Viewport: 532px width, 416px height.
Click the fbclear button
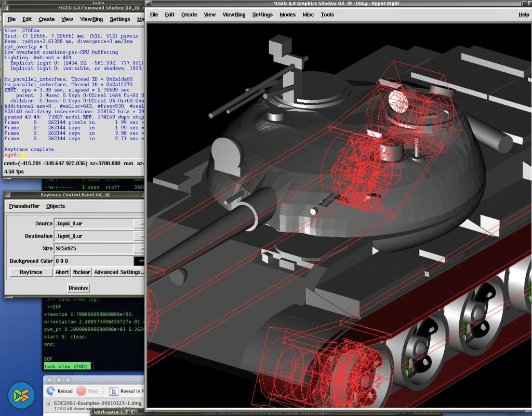pos(82,272)
